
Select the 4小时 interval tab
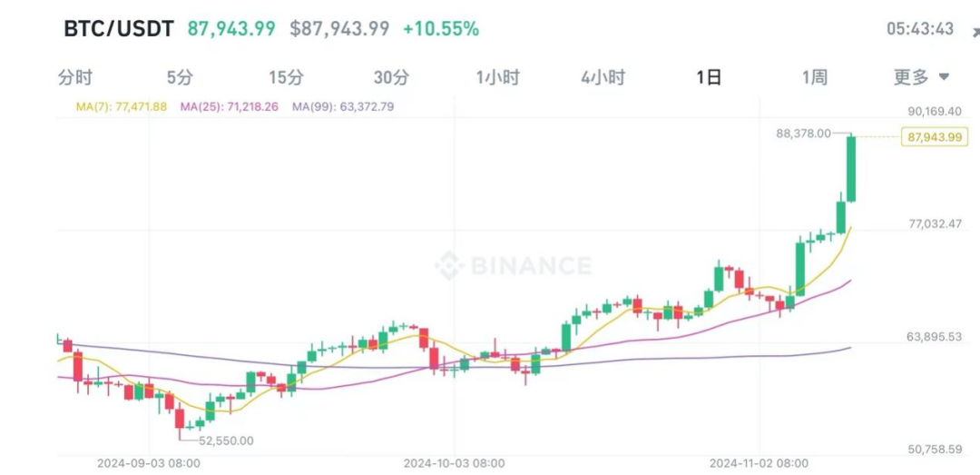point(603,77)
